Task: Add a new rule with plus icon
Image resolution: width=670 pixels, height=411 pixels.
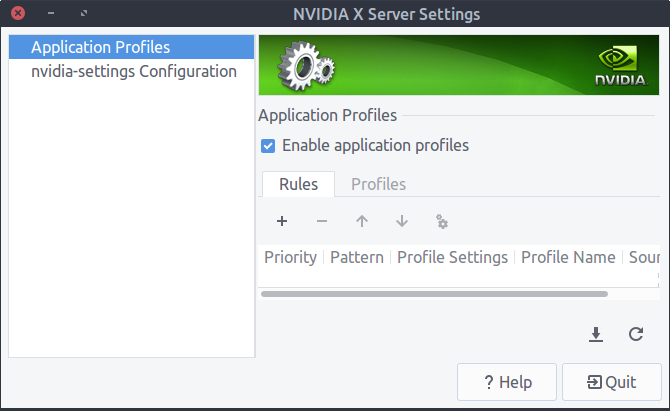Action: 282,221
